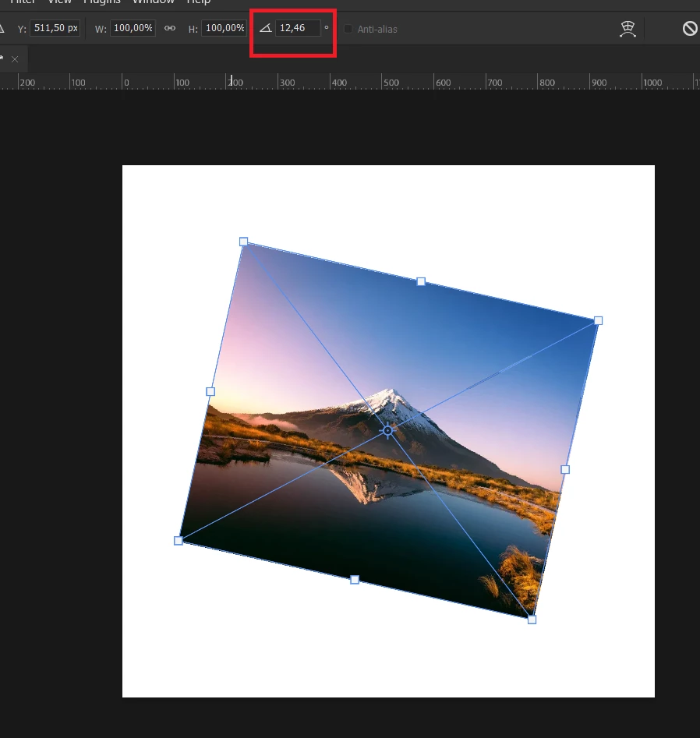Click the bottom-left transform corner handle
The height and width of the screenshot is (738, 700).
[179, 541]
